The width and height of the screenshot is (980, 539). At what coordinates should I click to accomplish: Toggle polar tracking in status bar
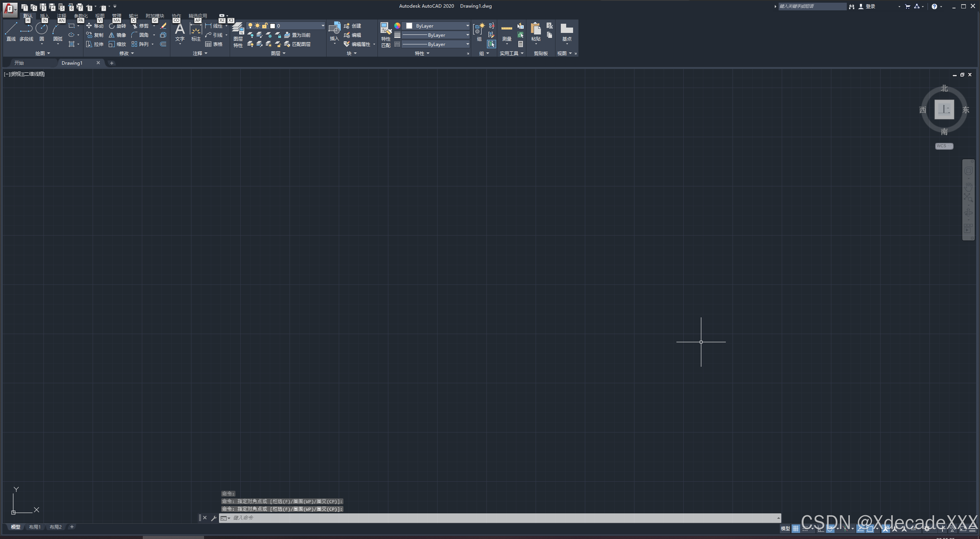point(830,529)
